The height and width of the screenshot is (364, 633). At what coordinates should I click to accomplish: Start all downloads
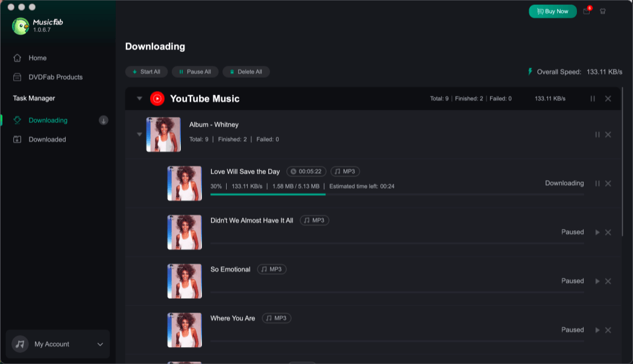click(x=146, y=72)
